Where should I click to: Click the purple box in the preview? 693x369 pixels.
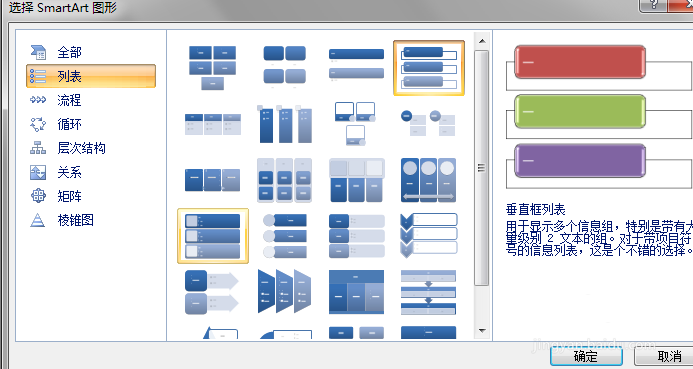(580, 161)
